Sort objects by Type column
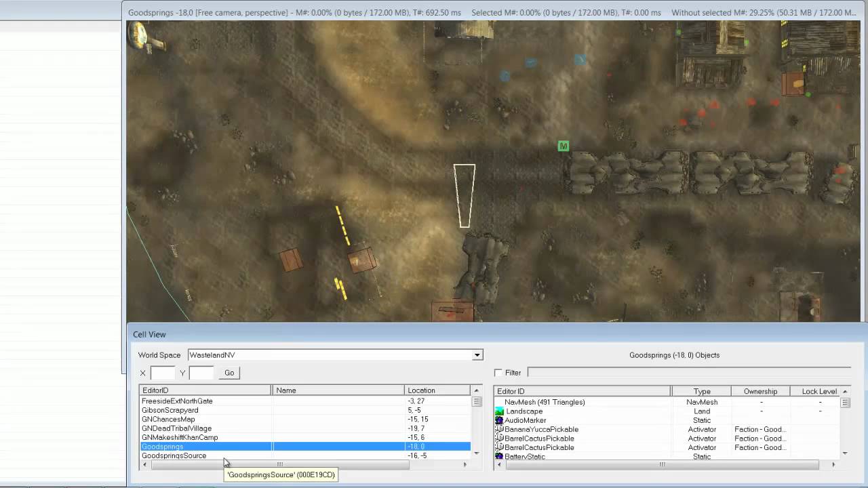The image size is (868, 488). tap(701, 391)
